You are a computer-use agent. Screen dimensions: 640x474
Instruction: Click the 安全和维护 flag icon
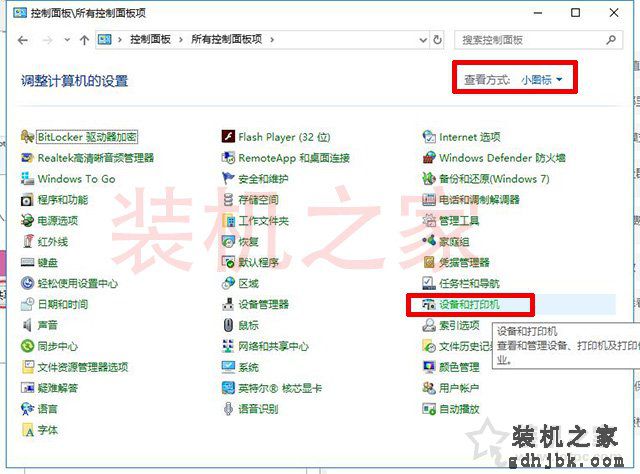click(x=228, y=178)
